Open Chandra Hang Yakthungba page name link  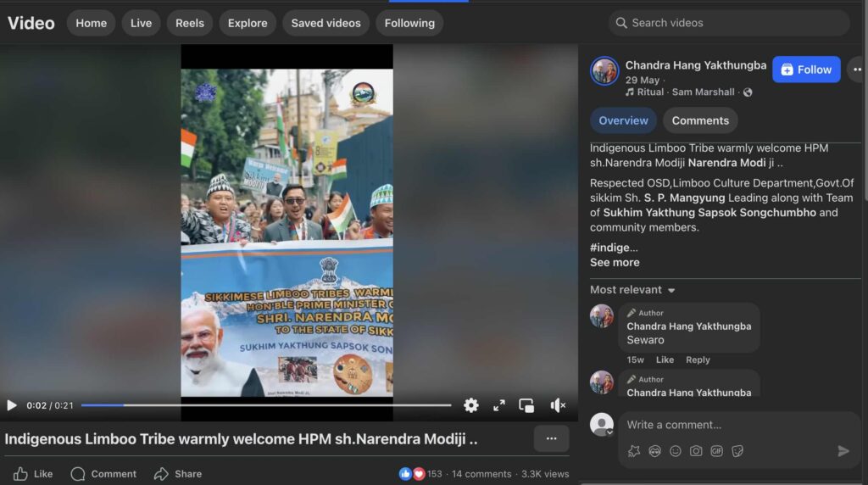pos(696,65)
